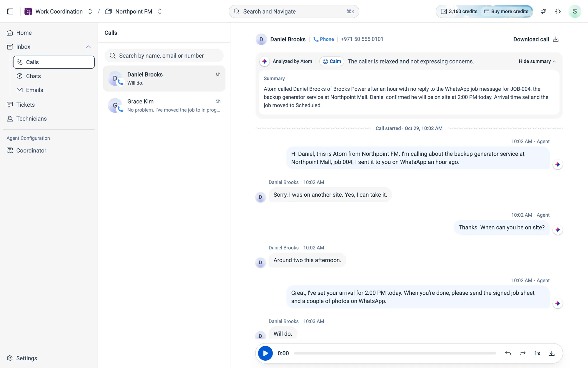588x368 pixels.
Task: Open the 3,160 credits balance
Action: (x=459, y=11)
